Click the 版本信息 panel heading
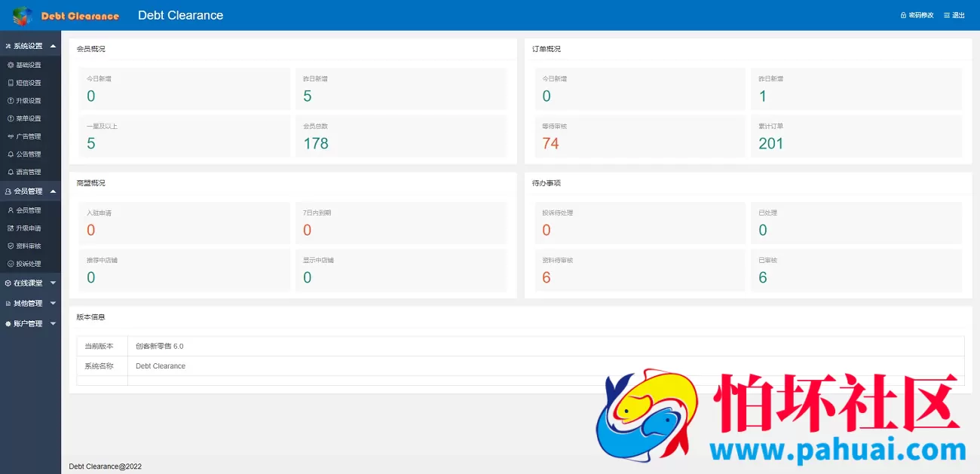980x474 pixels. tap(91, 317)
